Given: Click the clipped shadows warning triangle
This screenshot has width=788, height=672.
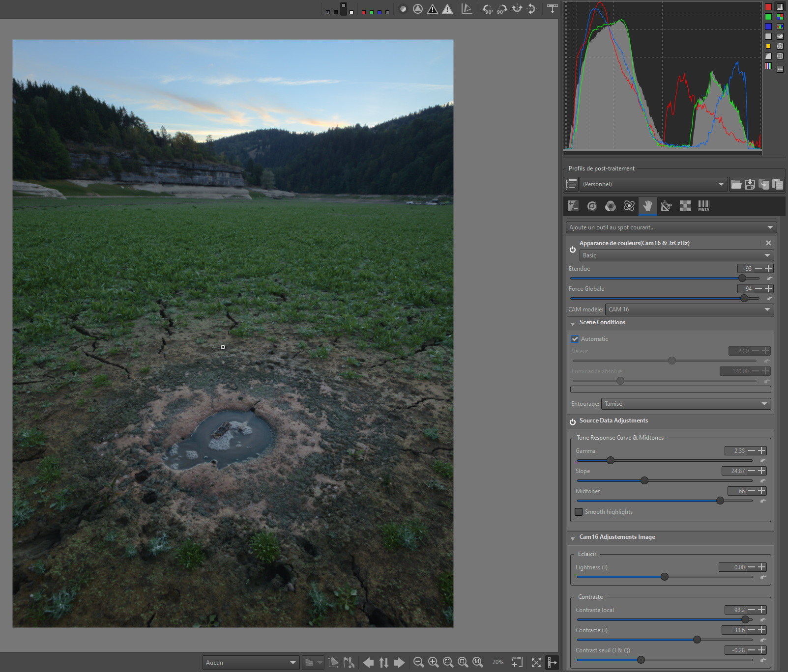Looking at the screenshot, I should pos(433,9).
